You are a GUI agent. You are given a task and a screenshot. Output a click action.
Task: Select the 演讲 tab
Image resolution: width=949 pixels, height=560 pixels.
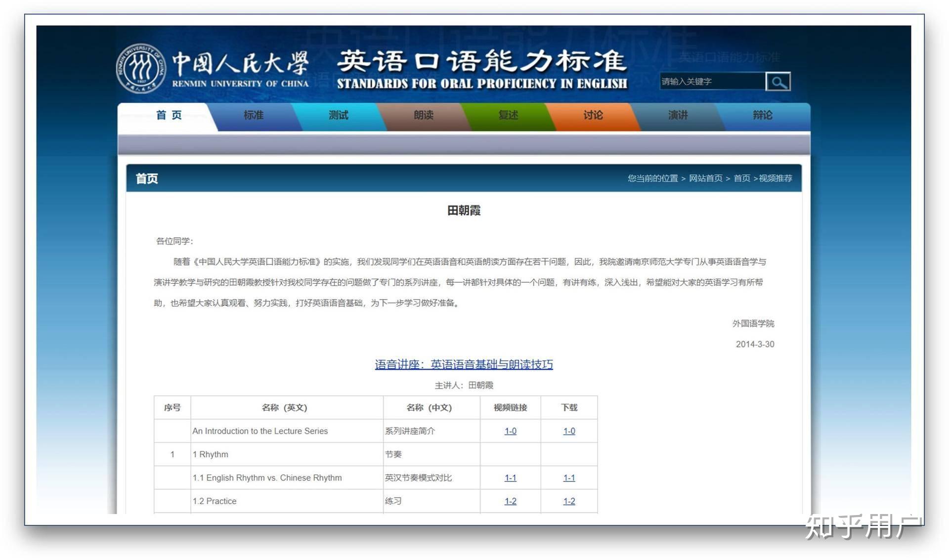pos(676,115)
